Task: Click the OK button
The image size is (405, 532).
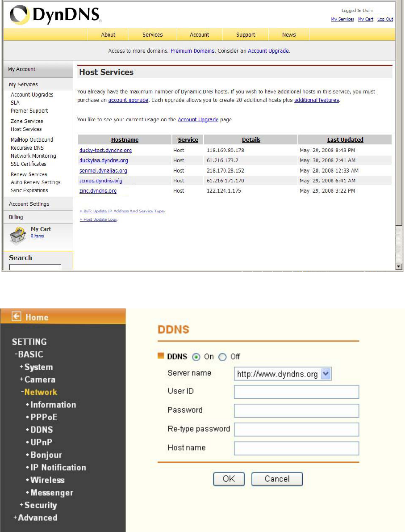Action: (x=229, y=479)
